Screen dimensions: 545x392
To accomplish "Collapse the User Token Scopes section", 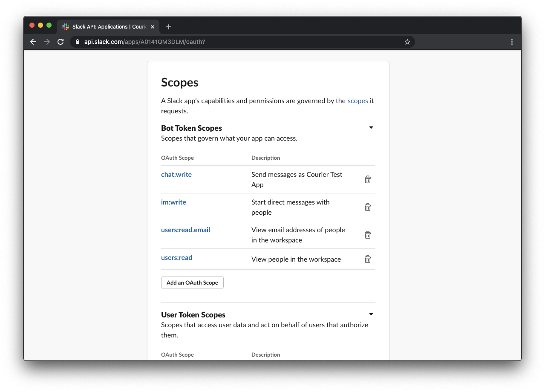I will tap(371, 314).
